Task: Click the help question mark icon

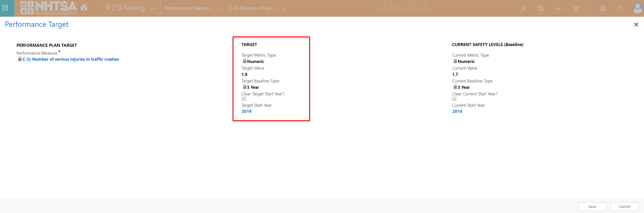Action: [620, 9]
